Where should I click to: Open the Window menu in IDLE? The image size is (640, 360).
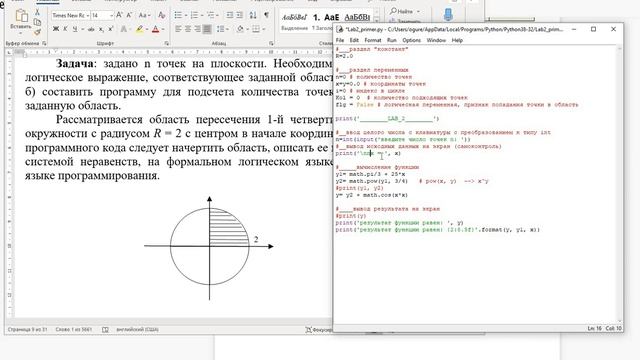(x=436, y=40)
